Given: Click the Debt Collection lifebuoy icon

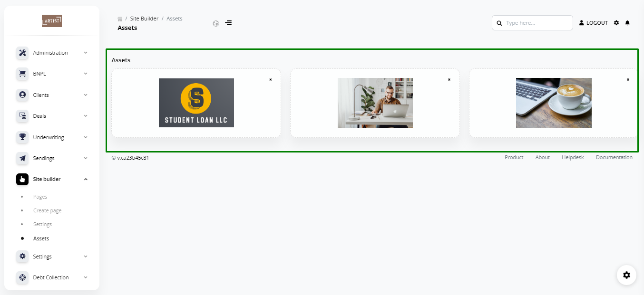Looking at the screenshot, I should click(22, 277).
